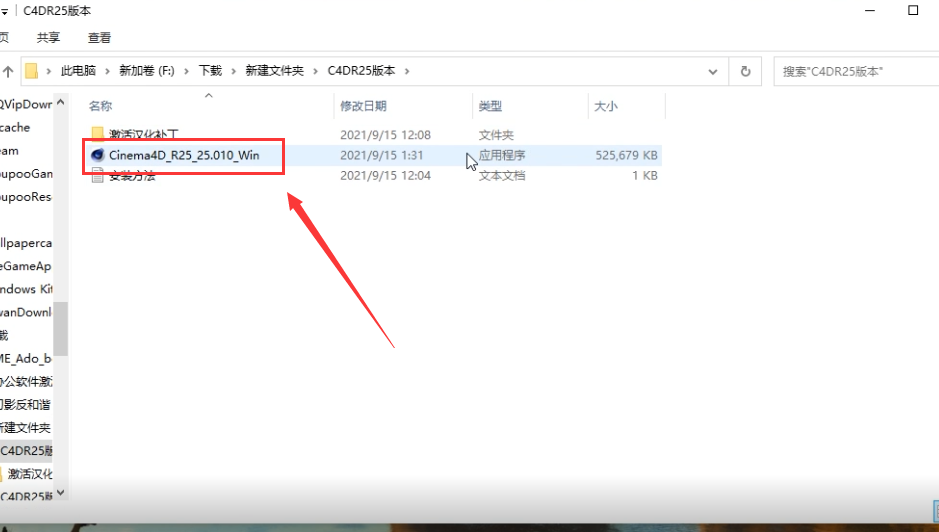Click the Up one level arrow
This screenshot has width=939, height=532.
(x=8, y=72)
